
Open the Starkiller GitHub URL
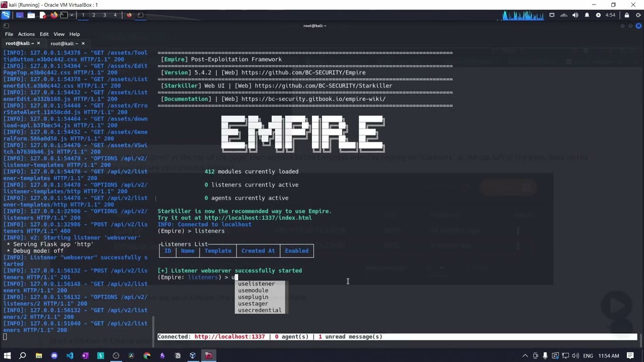pos(324,85)
